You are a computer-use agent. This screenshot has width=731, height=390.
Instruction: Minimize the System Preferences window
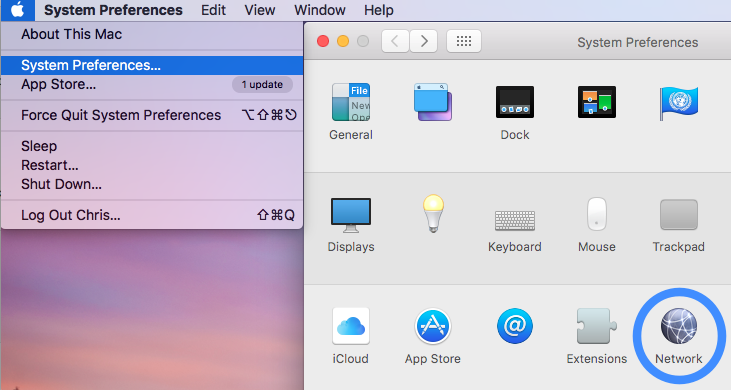tap(343, 41)
